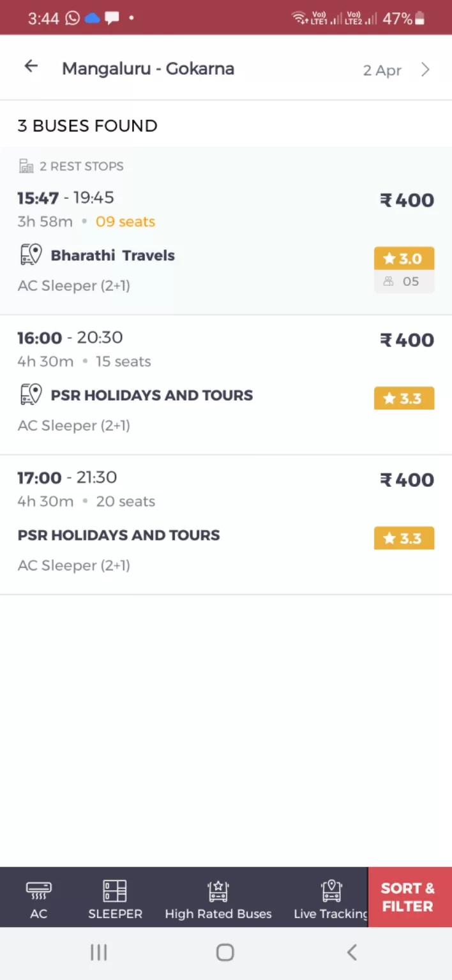Select the 17:00 PSR HOLIDAYS AND TOURS bus

(226, 525)
